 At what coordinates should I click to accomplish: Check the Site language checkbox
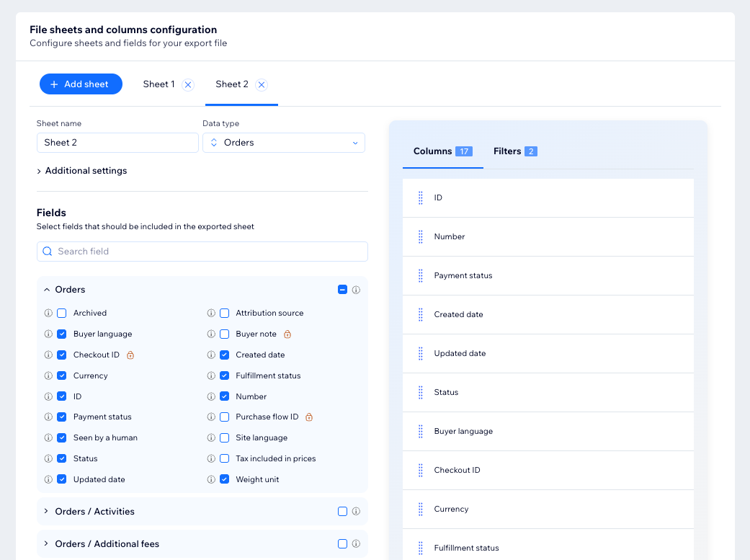tap(224, 438)
